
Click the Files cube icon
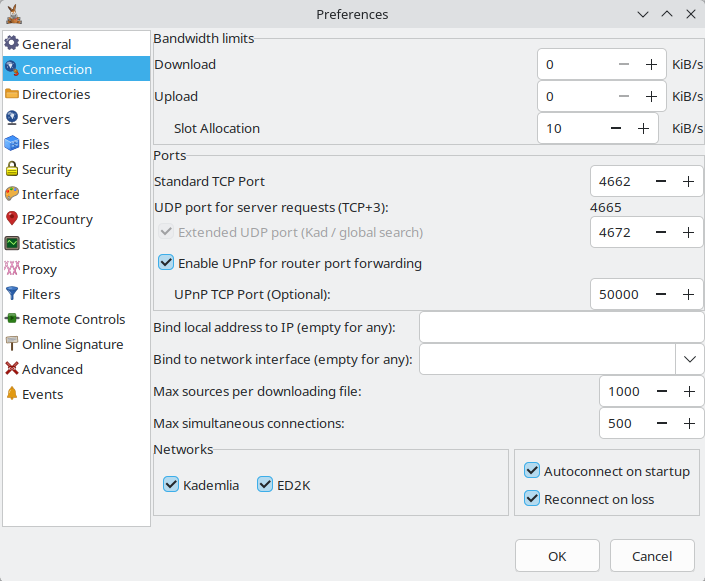(12, 143)
